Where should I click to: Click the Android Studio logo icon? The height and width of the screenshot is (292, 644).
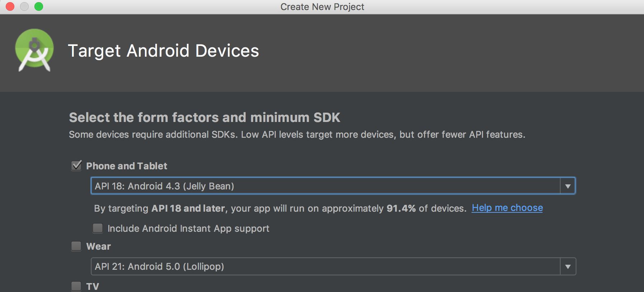pyautogui.click(x=34, y=50)
